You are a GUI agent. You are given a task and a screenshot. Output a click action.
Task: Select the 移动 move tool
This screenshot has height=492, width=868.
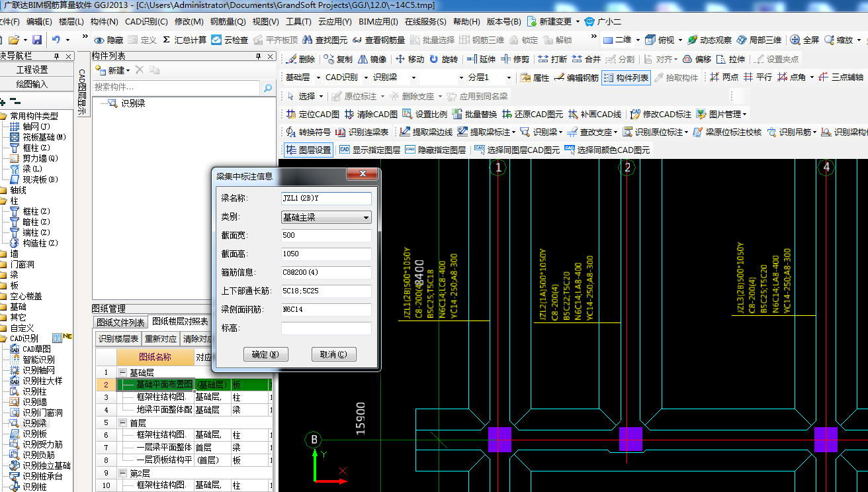click(410, 59)
